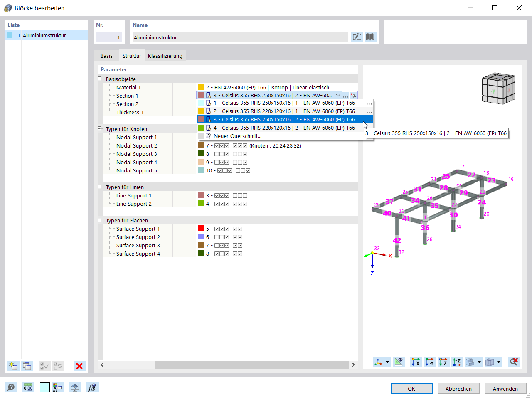This screenshot has height=399, width=532.
Task: Click the display properties monitor icon
Action: click(x=75, y=388)
